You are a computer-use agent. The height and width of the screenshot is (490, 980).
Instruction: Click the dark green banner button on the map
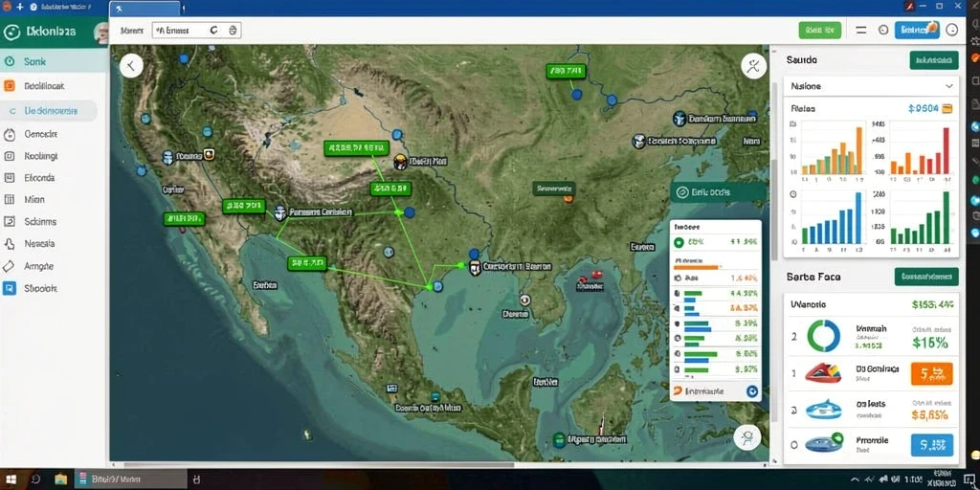point(719,192)
